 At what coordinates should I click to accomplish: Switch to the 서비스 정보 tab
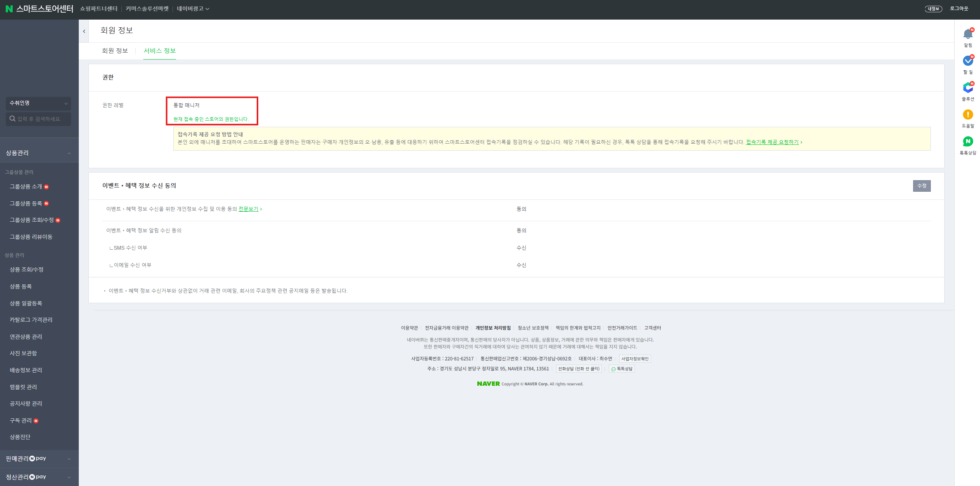(160, 51)
